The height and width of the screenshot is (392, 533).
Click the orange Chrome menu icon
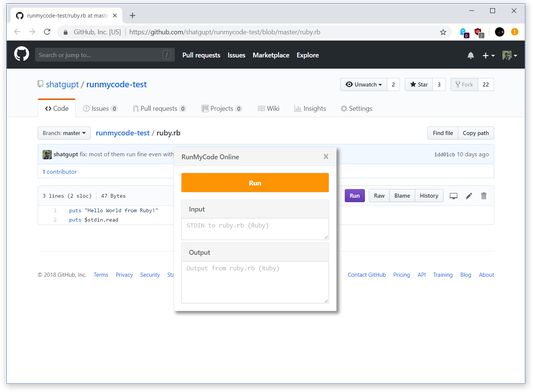pyautogui.click(x=515, y=32)
